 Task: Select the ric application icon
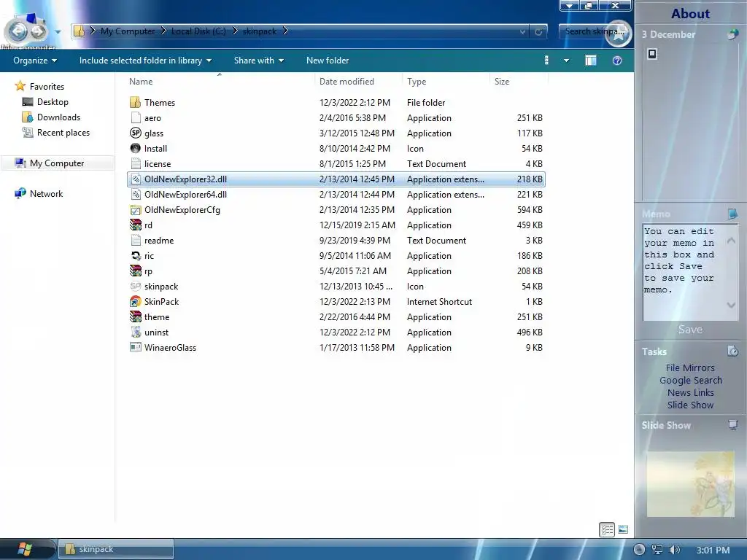tap(135, 256)
